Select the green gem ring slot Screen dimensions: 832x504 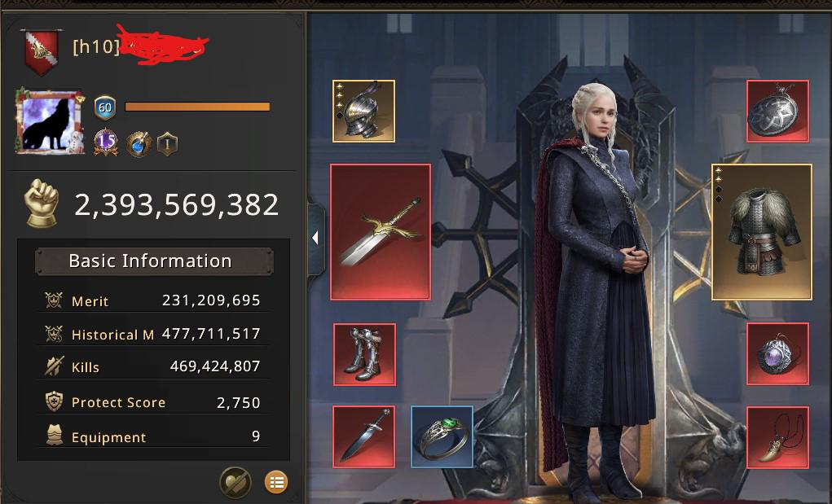[442, 437]
